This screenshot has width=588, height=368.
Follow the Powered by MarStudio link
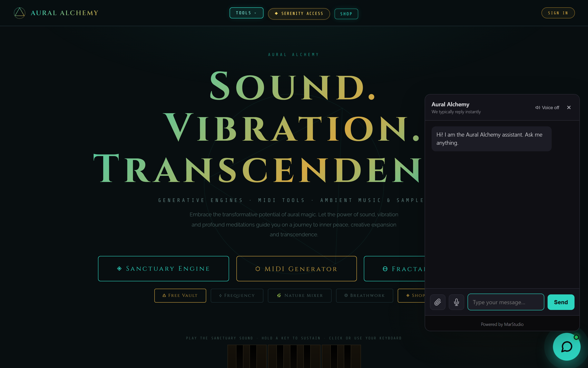click(x=502, y=324)
